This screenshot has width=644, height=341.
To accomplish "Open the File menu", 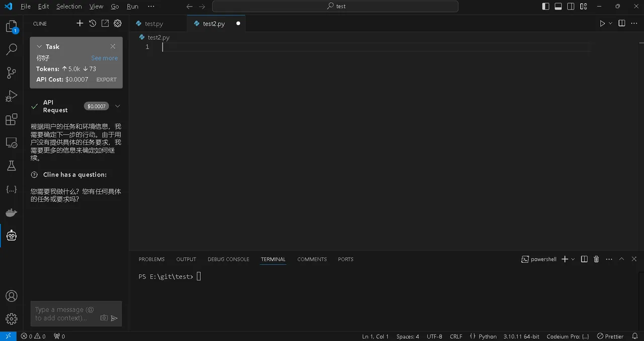I will [26, 7].
